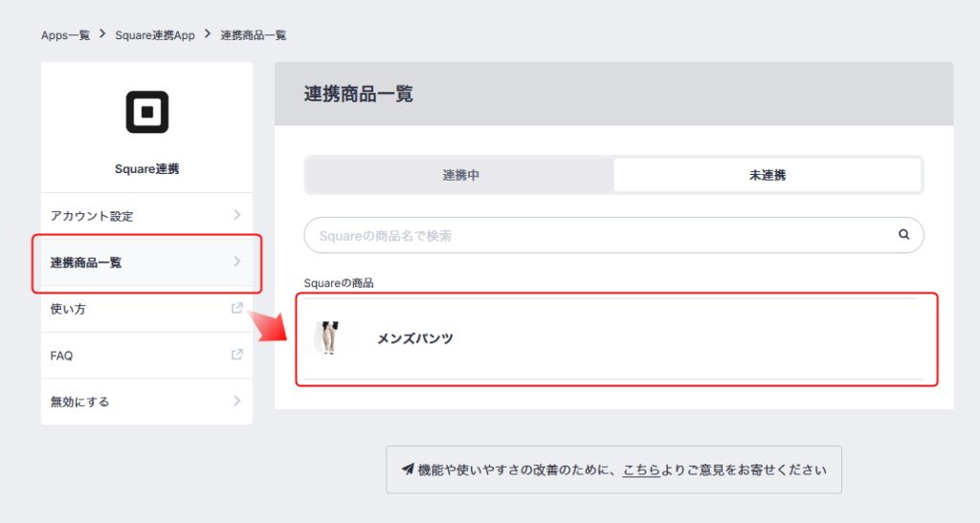The image size is (980, 523).
Task: Click the Square logo icon
Action: 146,112
